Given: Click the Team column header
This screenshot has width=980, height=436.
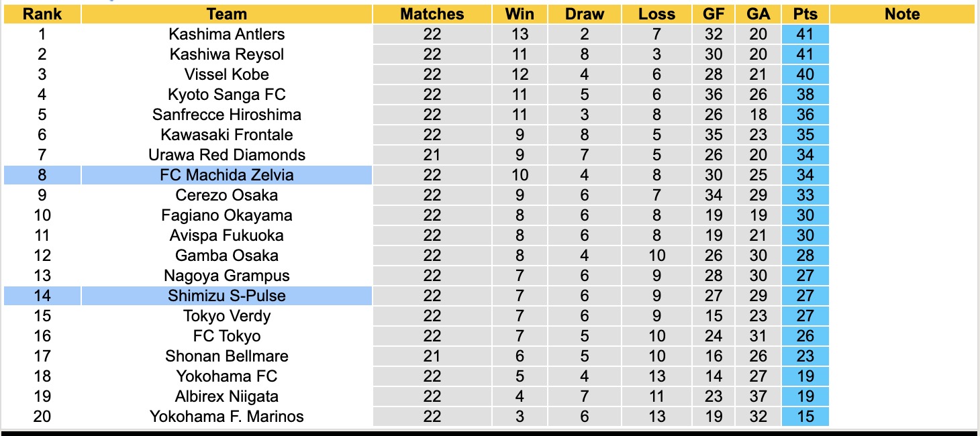Looking at the screenshot, I should [227, 14].
